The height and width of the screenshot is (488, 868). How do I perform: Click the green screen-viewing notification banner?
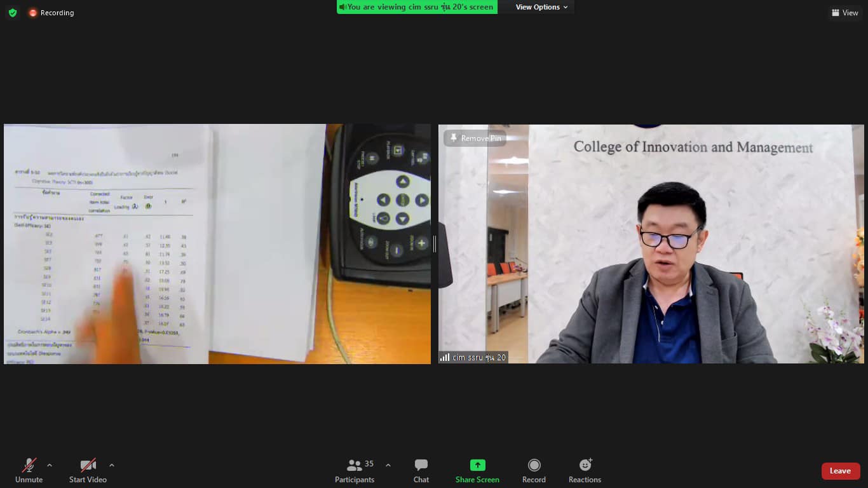[x=417, y=7]
